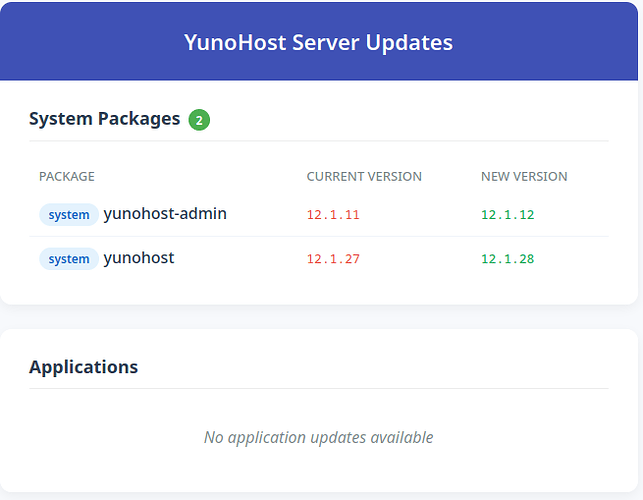Click the CURRENT VERSION column header
This screenshot has height=500, width=643.
tap(364, 176)
